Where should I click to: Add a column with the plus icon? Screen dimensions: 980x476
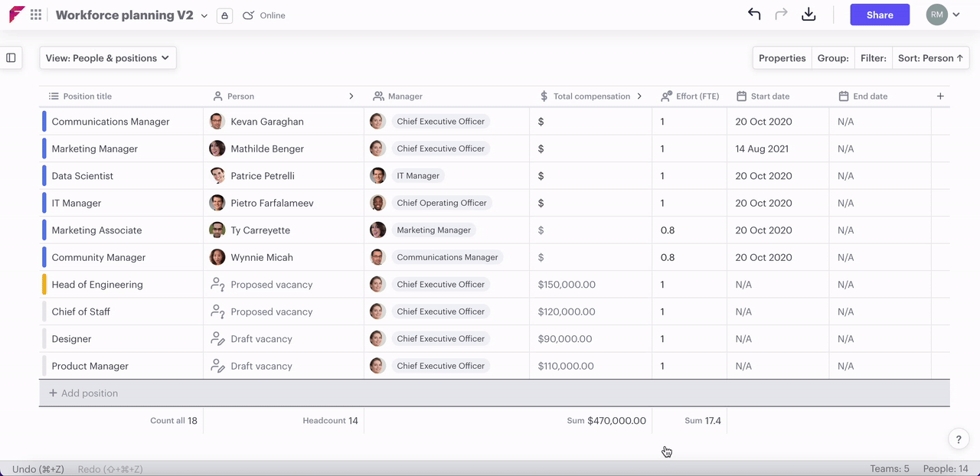pos(940,96)
